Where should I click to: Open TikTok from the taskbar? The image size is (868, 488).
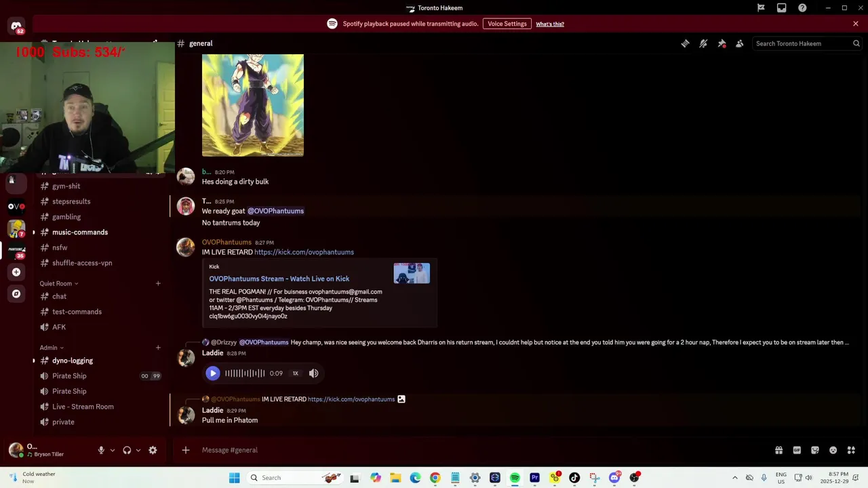pyautogui.click(x=574, y=478)
